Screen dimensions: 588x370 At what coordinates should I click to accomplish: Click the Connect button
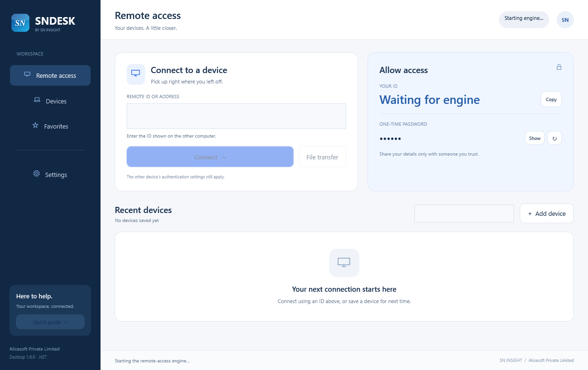pos(210,157)
